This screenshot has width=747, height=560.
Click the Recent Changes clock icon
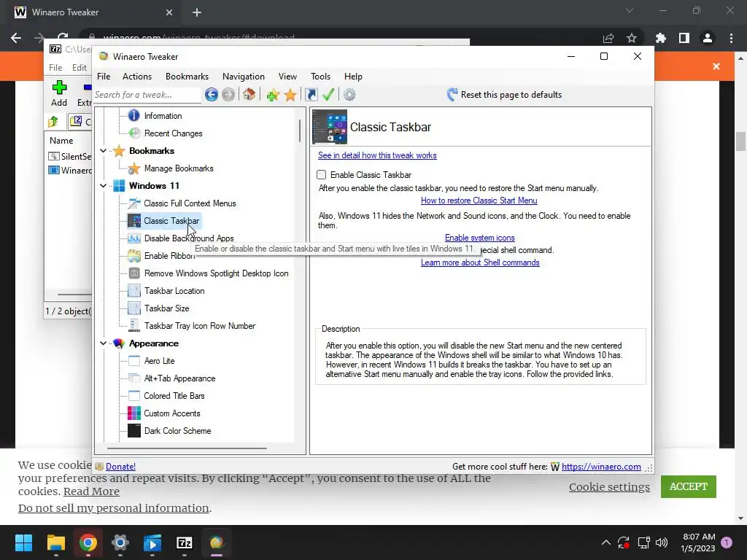tap(134, 133)
